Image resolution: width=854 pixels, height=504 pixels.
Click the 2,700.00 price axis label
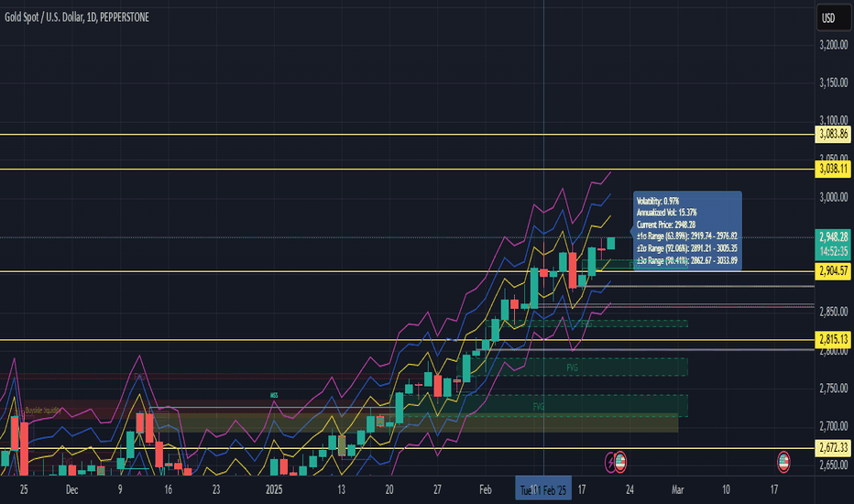(x=833, y=426)
